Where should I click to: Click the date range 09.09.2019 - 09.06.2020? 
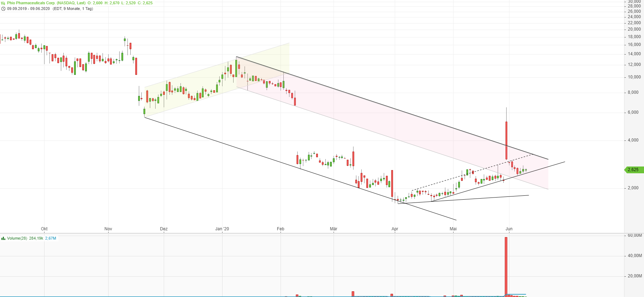[x=28, y=9]
